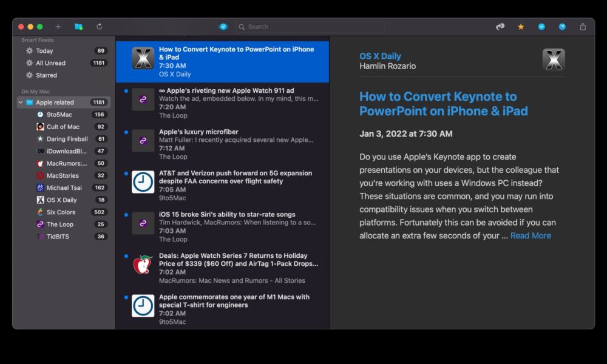Click the OS X Daily link in article header
This screenshot has height=364, width=607.
[380, 56]
